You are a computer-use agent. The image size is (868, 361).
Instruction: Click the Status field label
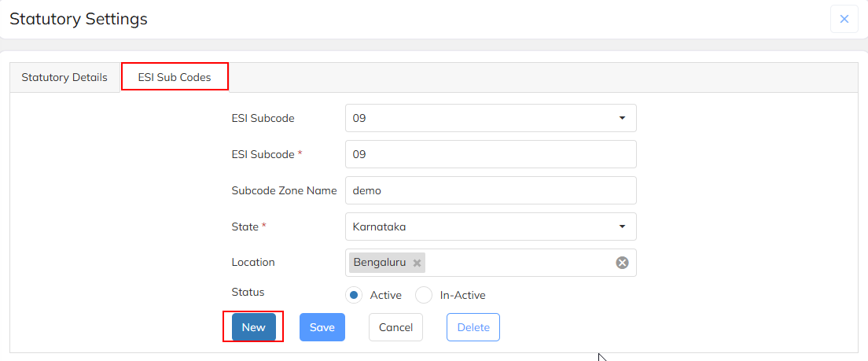[248, 292]
